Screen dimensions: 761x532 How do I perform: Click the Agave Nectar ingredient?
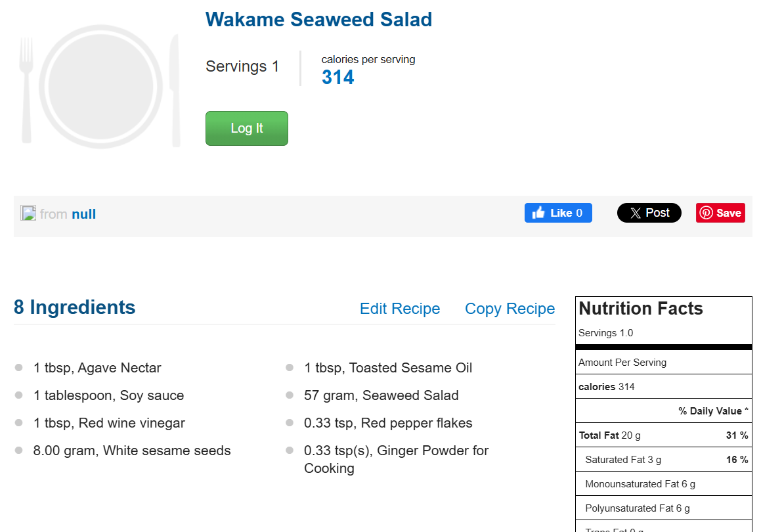tap(97, 368)
